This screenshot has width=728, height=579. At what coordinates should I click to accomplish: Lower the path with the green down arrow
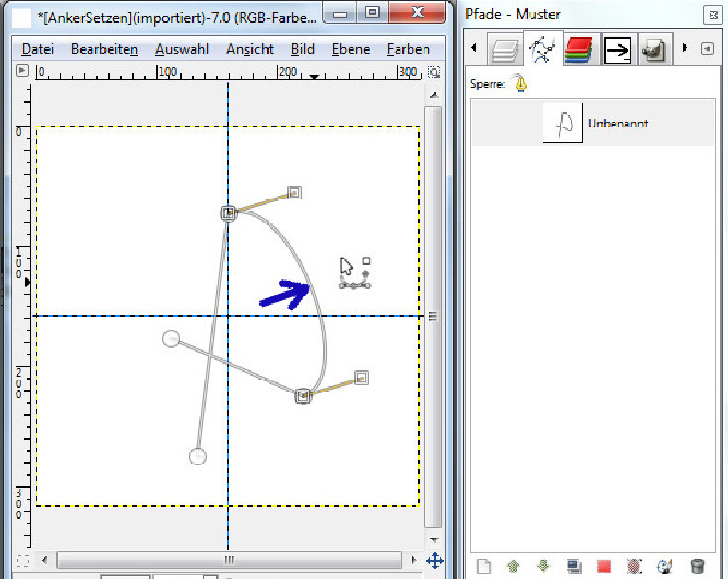coord(543,565)
